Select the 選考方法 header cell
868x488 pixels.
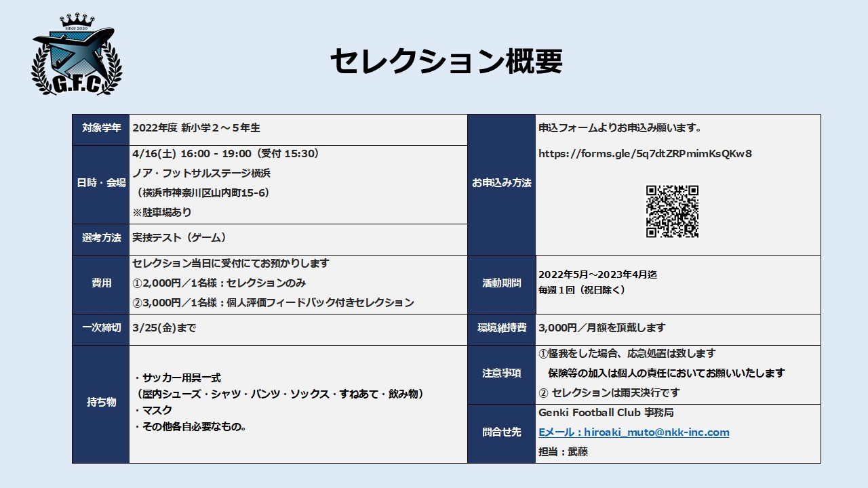[x=101, y=238]
